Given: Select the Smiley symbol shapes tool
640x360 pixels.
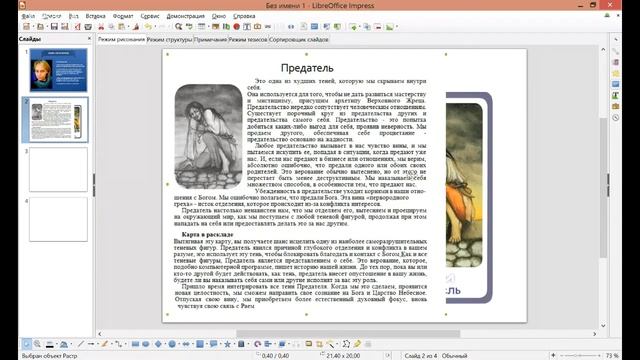Looking at the screenshot, I should tap(172, 344).
